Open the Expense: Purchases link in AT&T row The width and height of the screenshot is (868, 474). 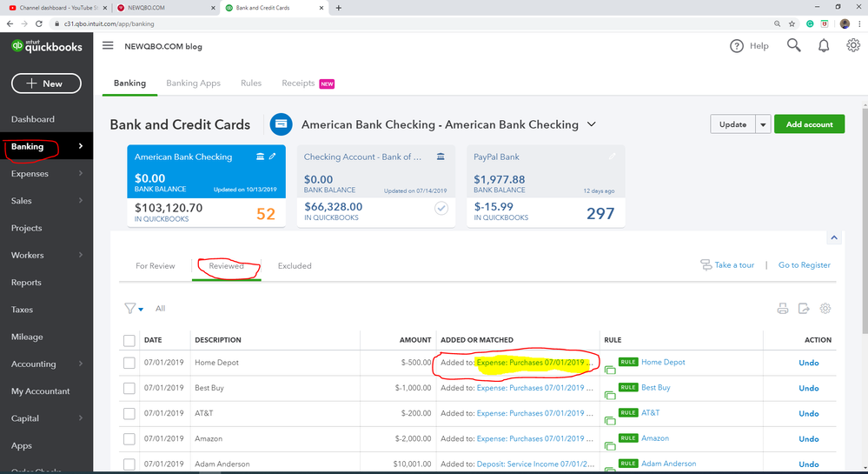coord(534,413)
